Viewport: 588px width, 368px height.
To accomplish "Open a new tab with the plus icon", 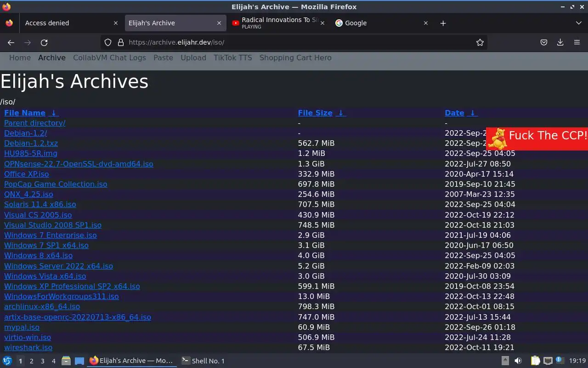I will point(443,23).
